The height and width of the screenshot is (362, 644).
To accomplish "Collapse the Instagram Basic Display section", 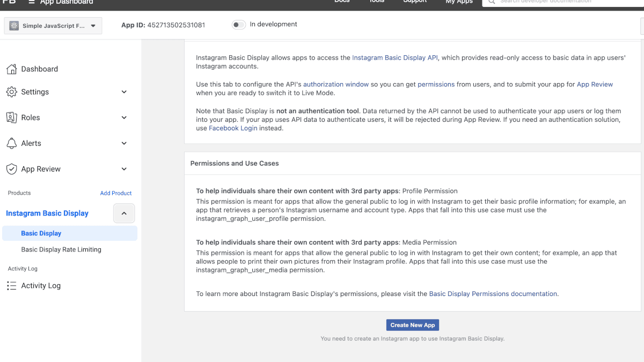I will (x=124, y=213).
